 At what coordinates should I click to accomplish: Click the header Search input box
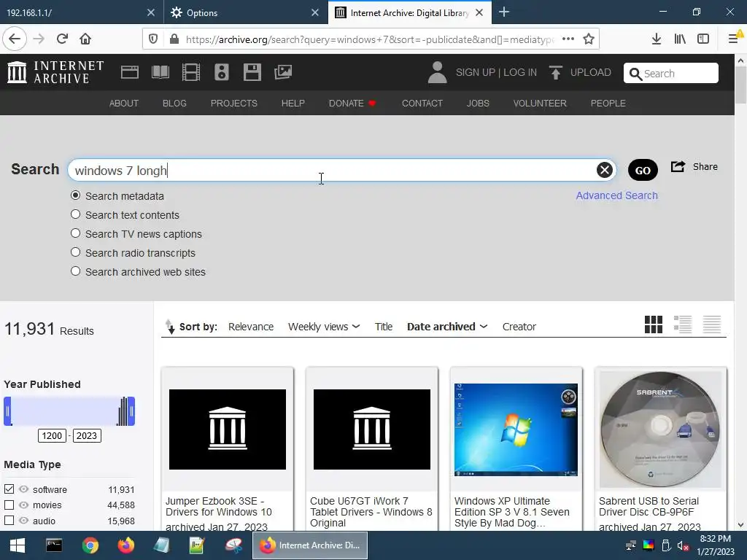tap(671, 73)
